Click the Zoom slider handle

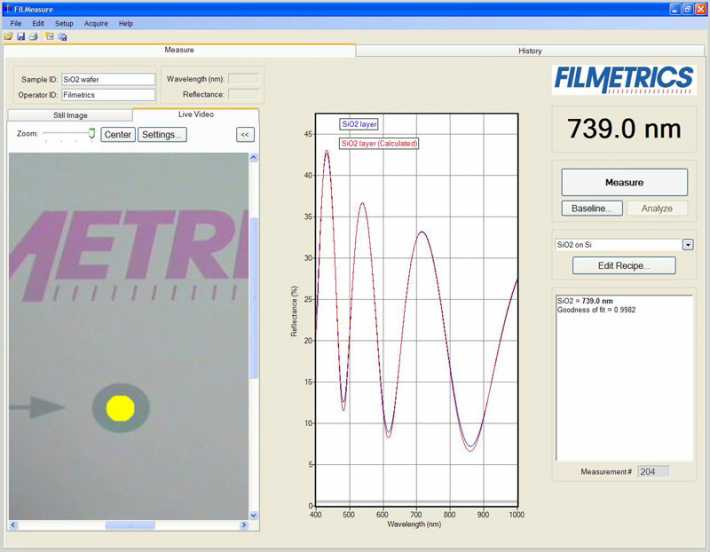[91, 133]
